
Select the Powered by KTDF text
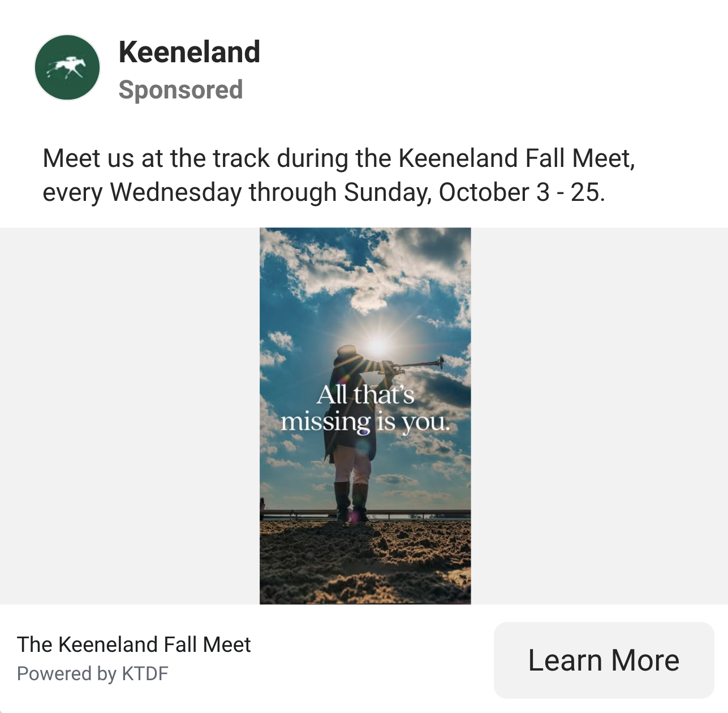tap(93, 674)
